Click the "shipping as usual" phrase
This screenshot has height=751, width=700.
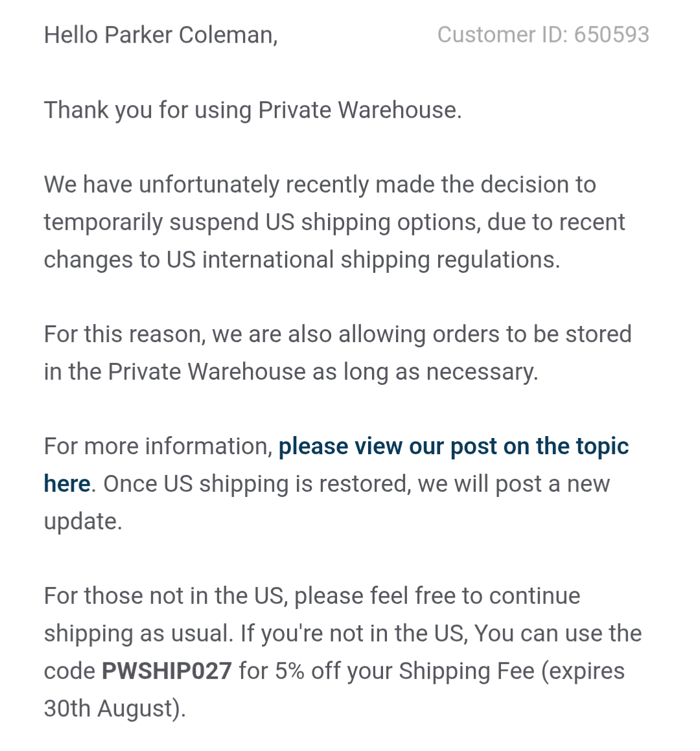point(138,633)
